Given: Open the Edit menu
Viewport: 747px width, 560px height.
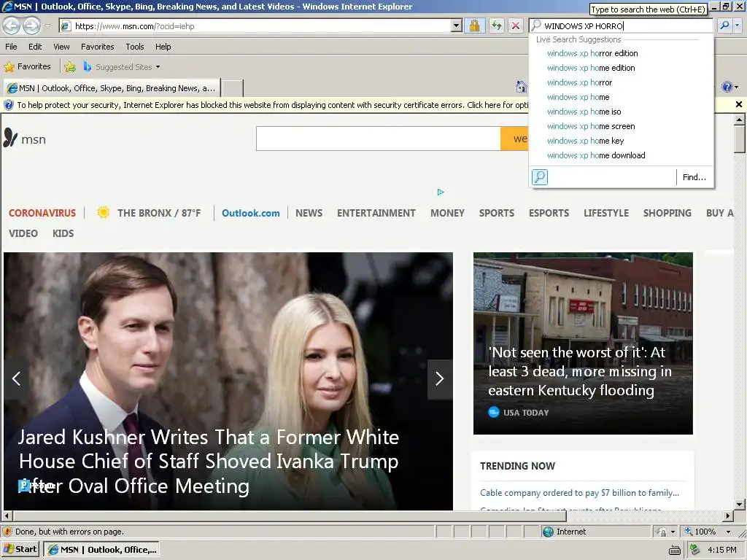Looking at the screenshot, I should (x=35, y=47).
